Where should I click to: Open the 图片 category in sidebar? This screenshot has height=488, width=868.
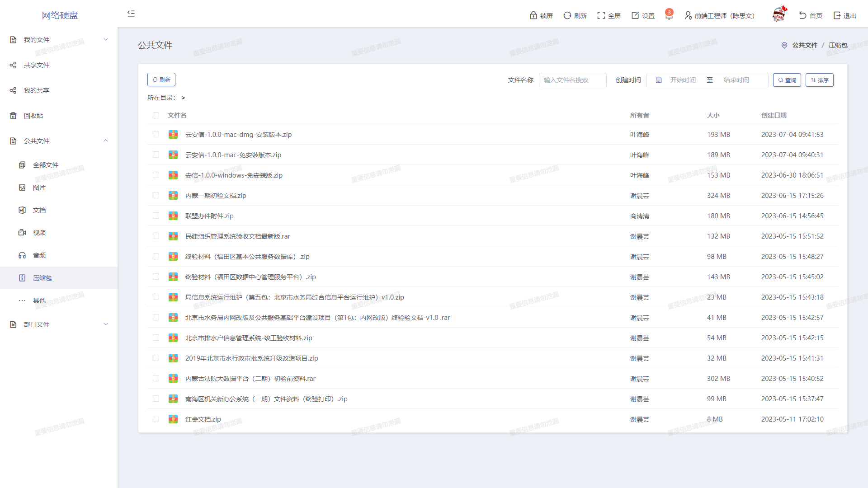[39, 188]
